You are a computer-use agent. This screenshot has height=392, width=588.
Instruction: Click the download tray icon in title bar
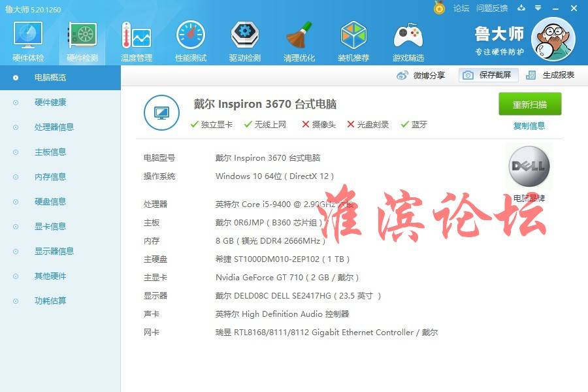[x=521, y=8]
